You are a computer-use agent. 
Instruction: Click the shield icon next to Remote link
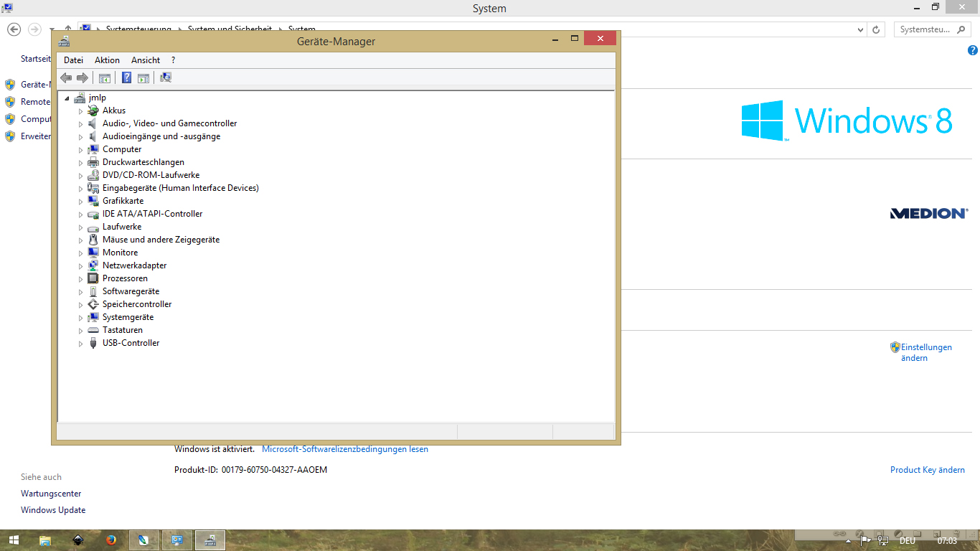click(x=10, y=102)
